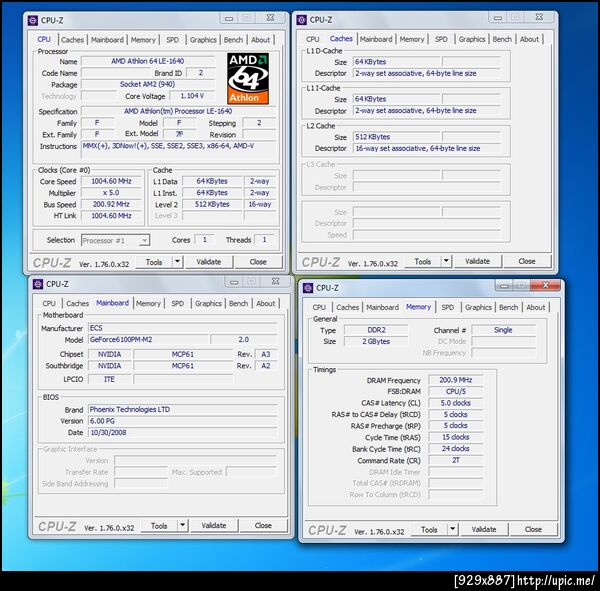Click the memory type value 'DDR2'

tap(376, 330)
